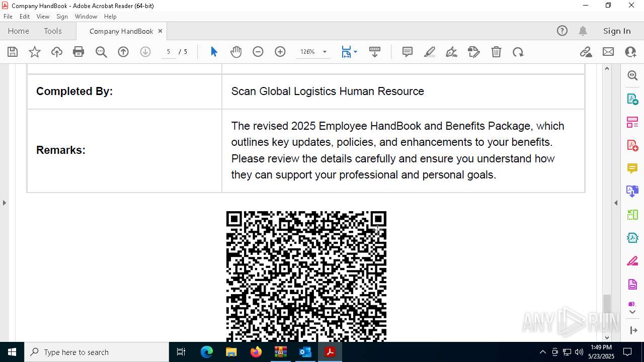The image size is (644, 362).
Task: Open Export PDF tool in right pane
Action: pos(632,99)
